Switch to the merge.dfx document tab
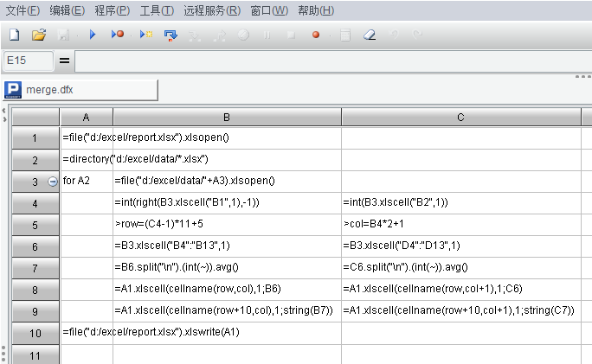 click(x=80, y=89)
